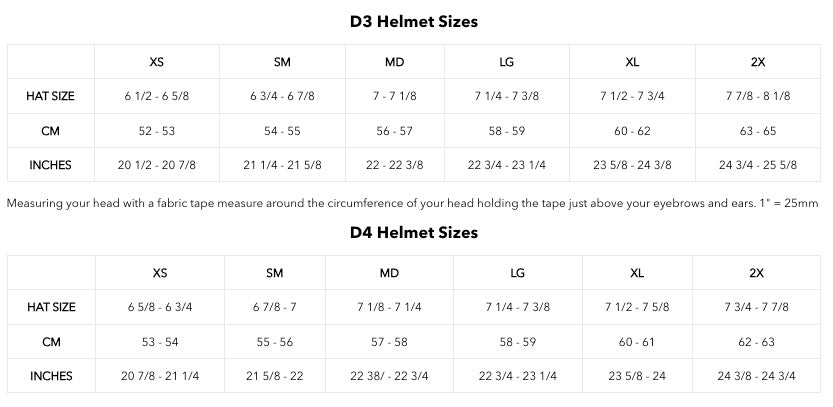
Task: Click the 20 7/8 - 21 1/4 inches cell
Action: coord(160,376)
